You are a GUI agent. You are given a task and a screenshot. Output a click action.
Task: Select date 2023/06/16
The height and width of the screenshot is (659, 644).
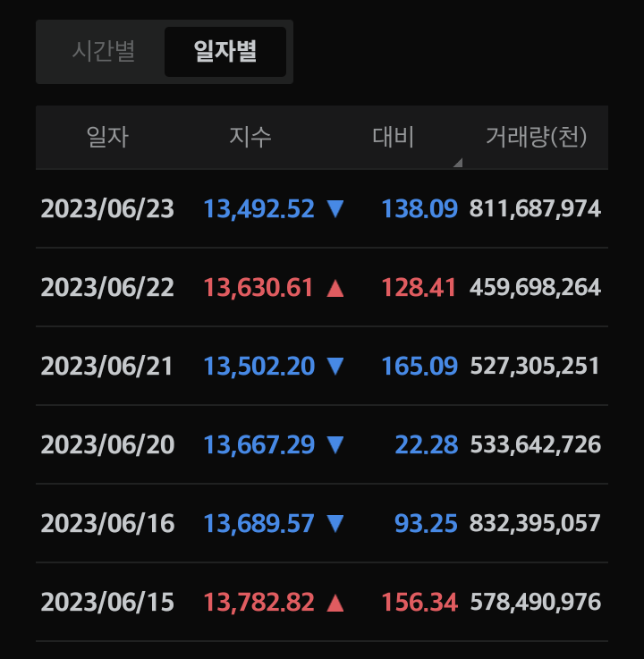click(107, 524)
